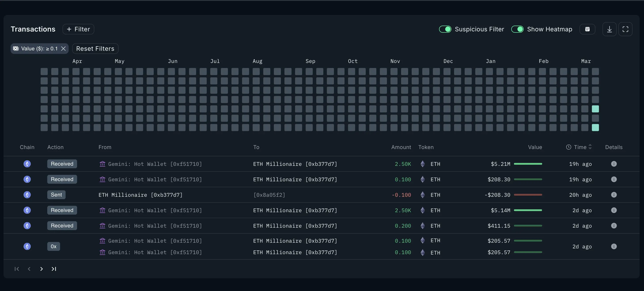Open the add Filter menu

78,29
